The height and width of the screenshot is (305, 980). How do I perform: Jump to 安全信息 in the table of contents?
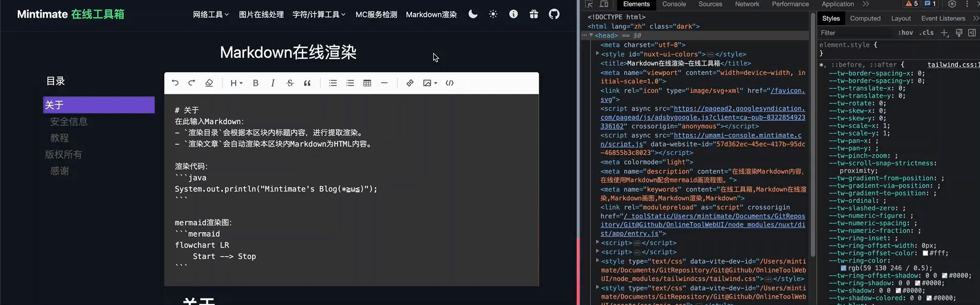(x=69, y=121)
